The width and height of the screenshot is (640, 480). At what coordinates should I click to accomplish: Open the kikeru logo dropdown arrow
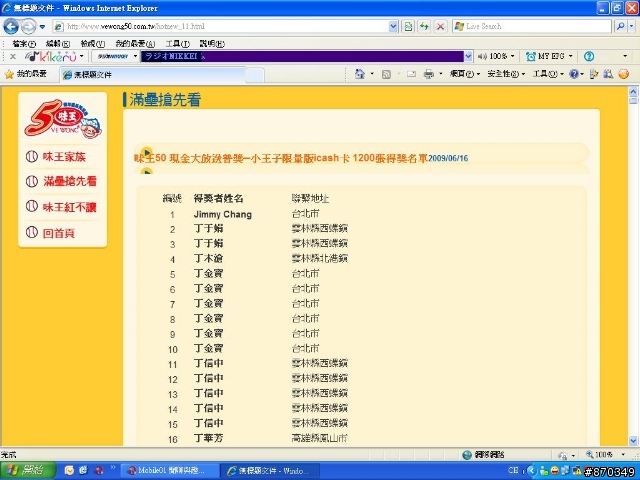(x=82, y=56)
